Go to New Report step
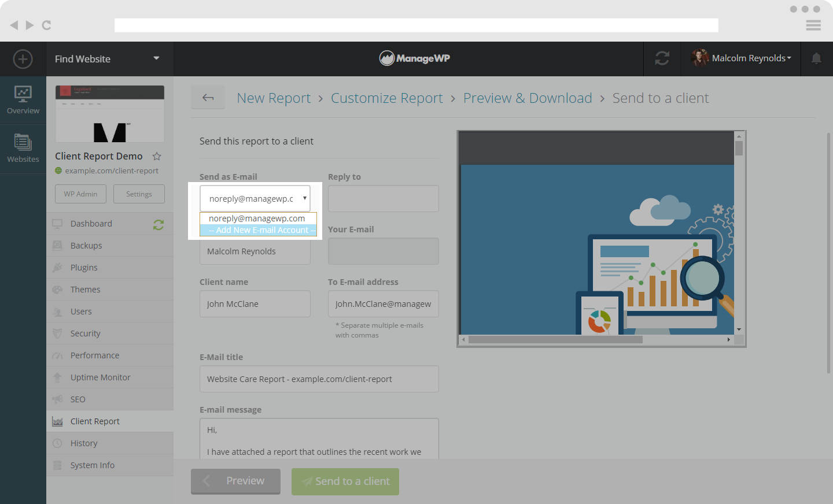Image resolution: width=833 pixels, height=504 pixels. [x=274, y=98]
